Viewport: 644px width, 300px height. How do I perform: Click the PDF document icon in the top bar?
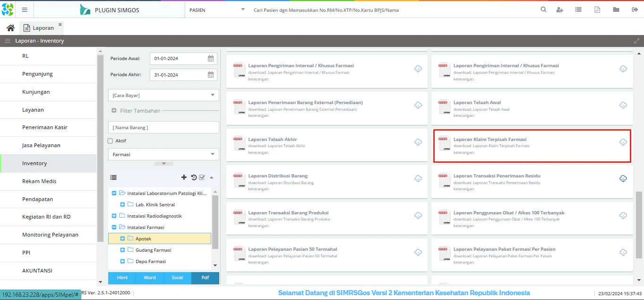[x=597, y=9]
